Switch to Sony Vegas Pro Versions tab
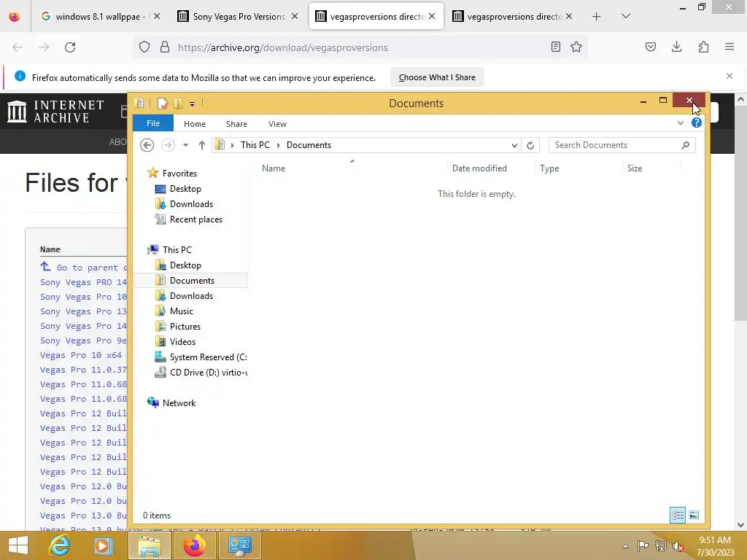The image size is (747, 560). [239, 17]
